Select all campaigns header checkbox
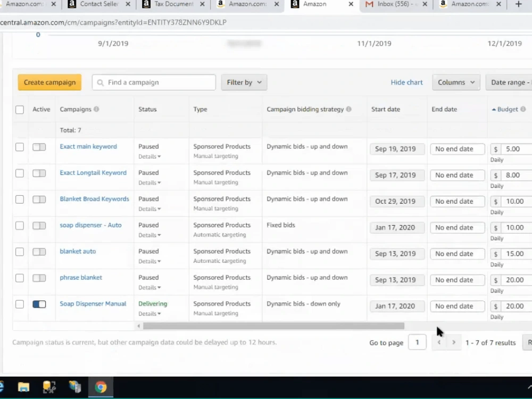This screenshot has height=399, width=532. tap(20, 110)
